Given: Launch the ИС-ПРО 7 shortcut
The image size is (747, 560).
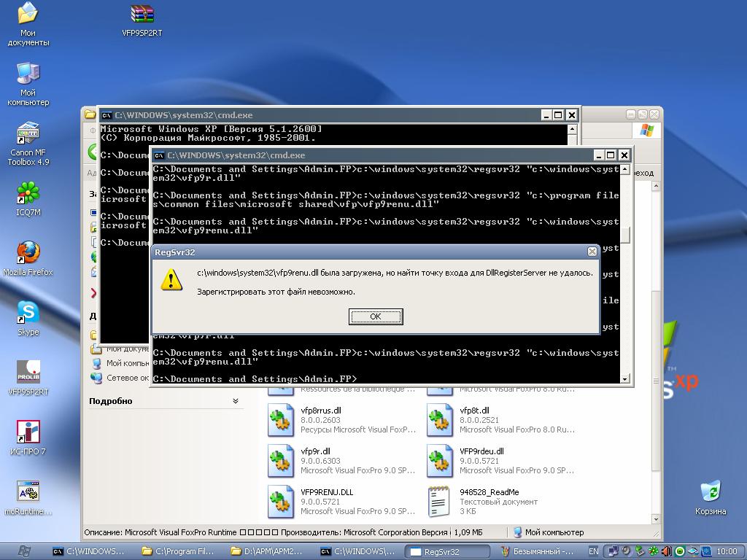Looking at the screenshot, I should (x=28, y=437).
